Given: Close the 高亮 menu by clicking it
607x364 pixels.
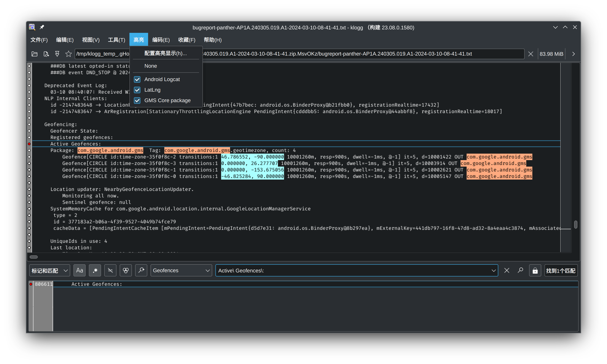Looking at the screenshot, I should (139, 40).
